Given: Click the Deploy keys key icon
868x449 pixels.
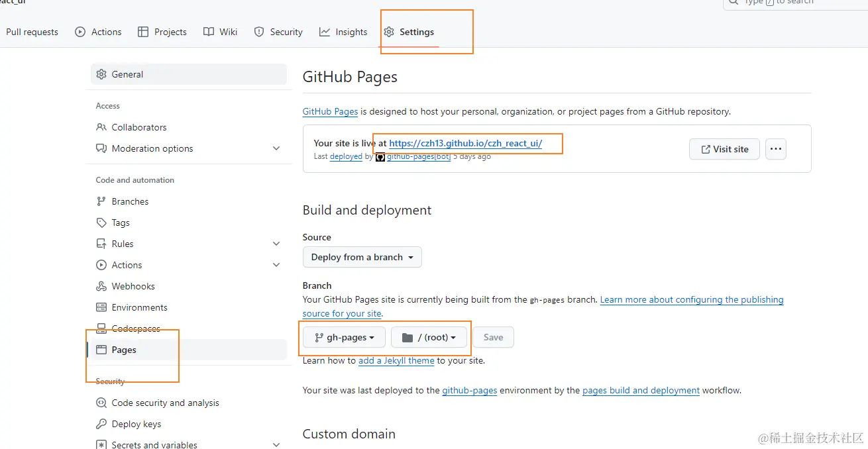Looking at the screenshot, I should coord(101,424).
